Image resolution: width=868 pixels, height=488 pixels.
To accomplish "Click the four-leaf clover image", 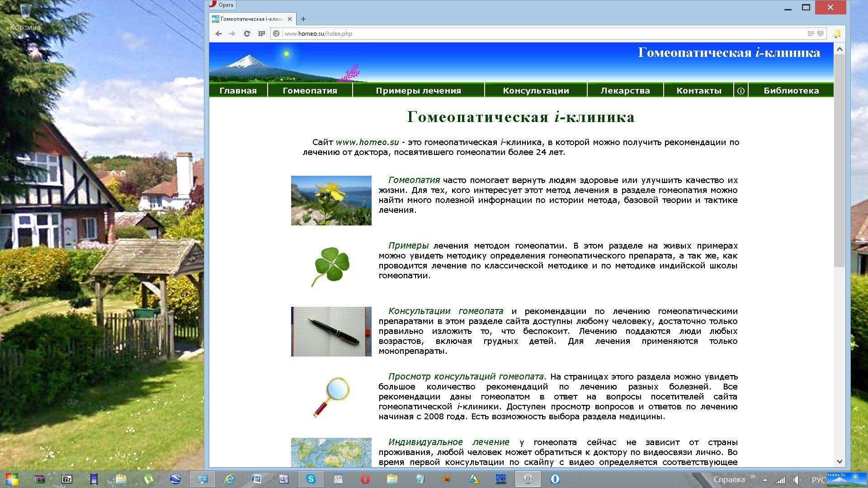I will (x=331, y=266).
